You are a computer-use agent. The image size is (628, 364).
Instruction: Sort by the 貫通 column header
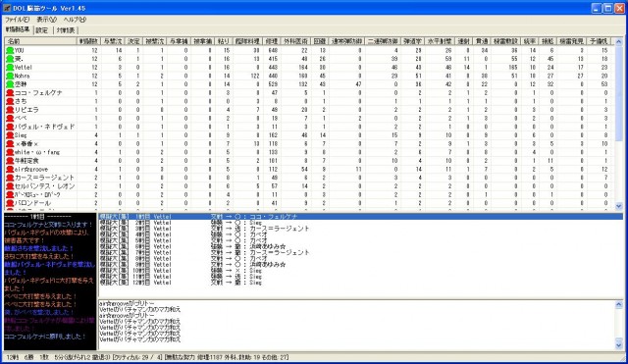click(482, 41)
